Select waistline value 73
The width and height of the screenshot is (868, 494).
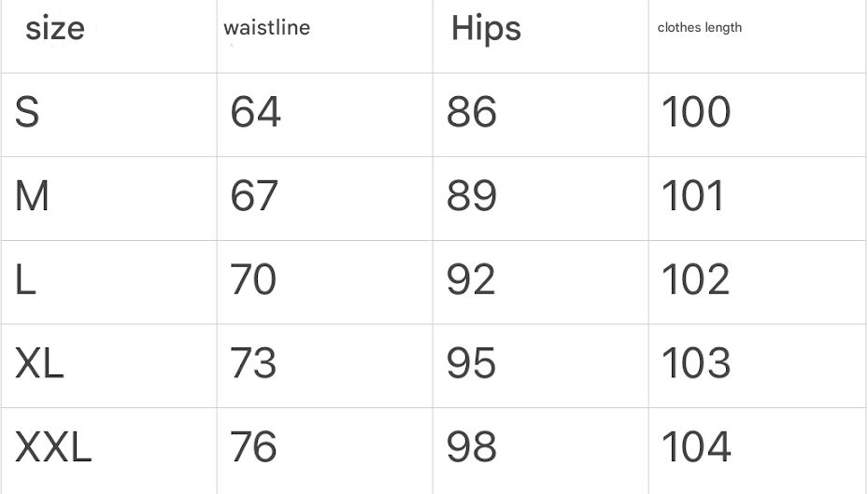point(253,364)
